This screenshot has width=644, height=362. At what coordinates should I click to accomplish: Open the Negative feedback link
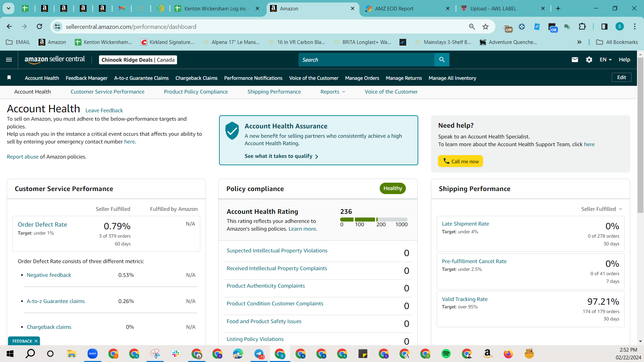[49, 275]
